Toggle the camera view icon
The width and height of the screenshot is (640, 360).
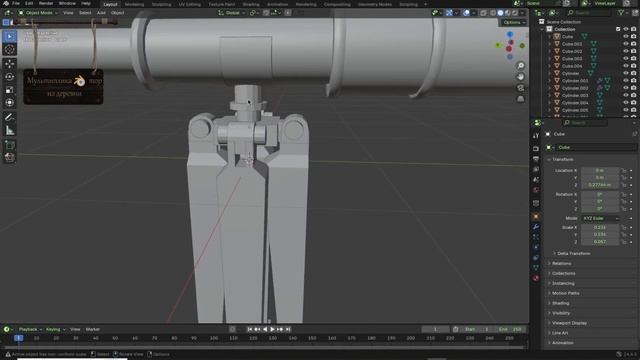(521, 88)
